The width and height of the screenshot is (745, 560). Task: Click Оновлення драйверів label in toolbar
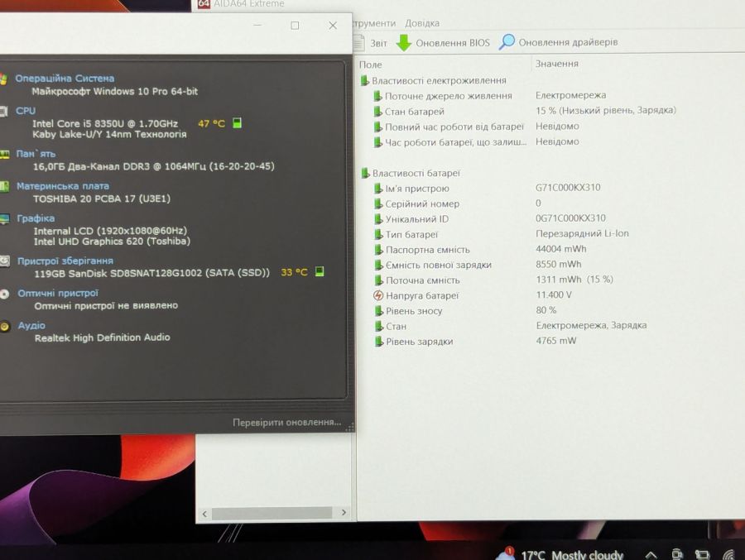pyautogui.click(x=568, y=42)
